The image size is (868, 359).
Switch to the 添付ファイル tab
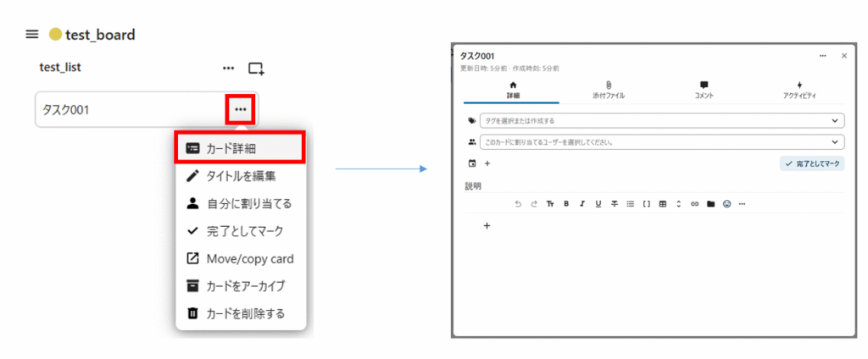click(609, 90)
